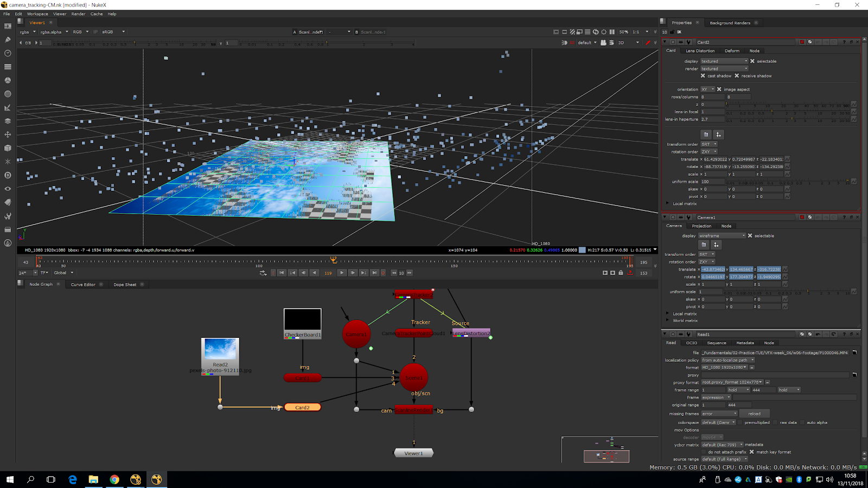Open the 3D nodes toolbar menu

(x=8, y=148)
